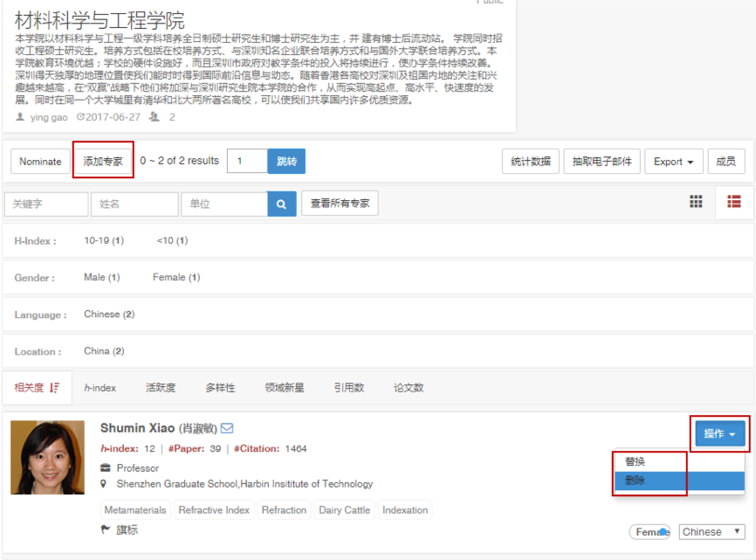
Task: Open the 操作 actions dropdown
Action: tap(720, 433)
